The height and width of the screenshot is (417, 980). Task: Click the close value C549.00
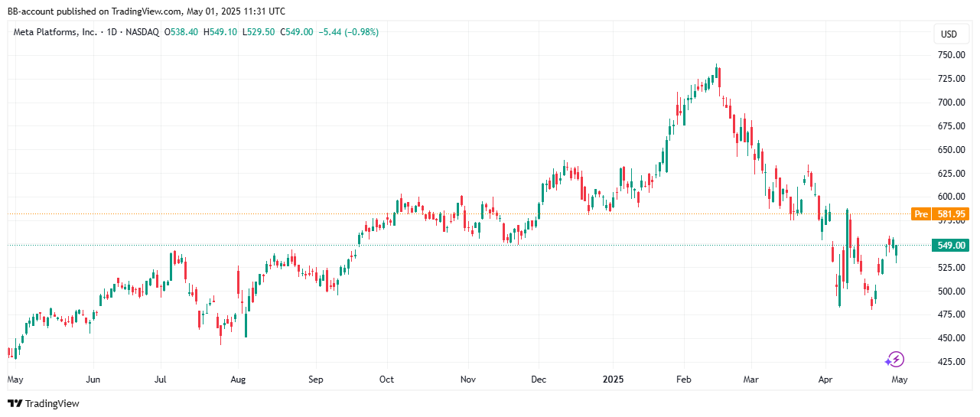tap(297, 32)
